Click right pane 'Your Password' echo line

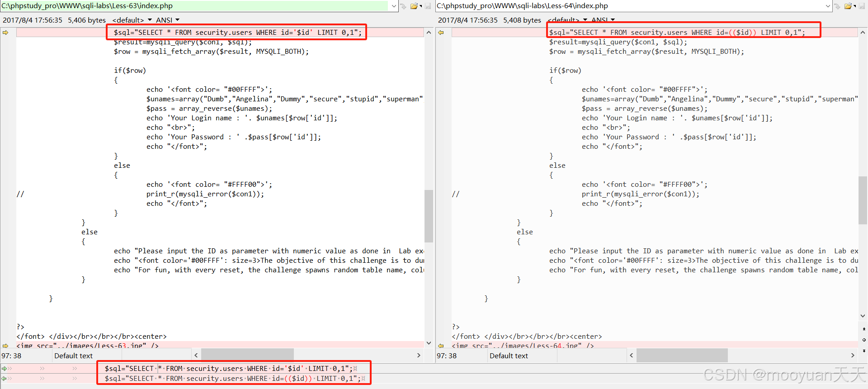coord(669,137)
